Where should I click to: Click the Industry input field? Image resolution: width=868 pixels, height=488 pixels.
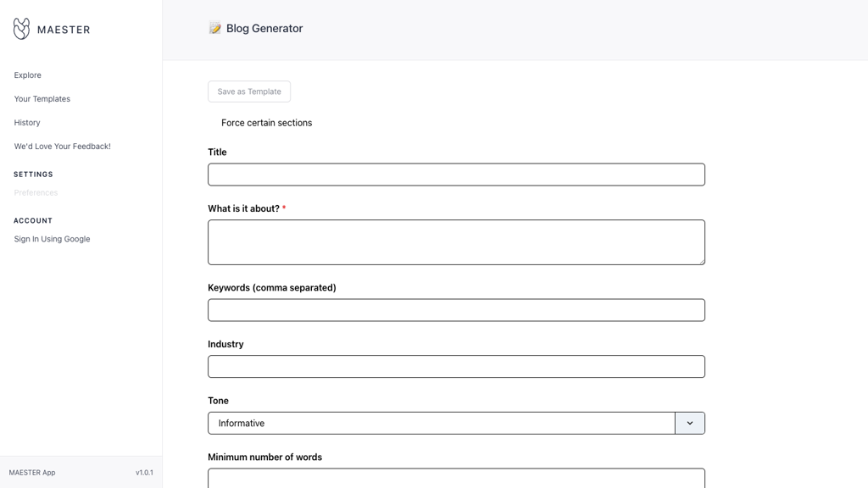456,366
